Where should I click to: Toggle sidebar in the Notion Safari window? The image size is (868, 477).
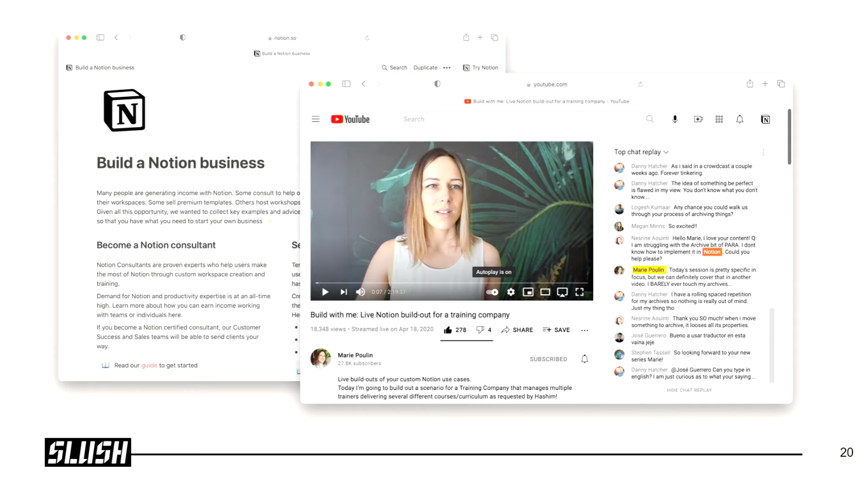[x=100, y=38]
